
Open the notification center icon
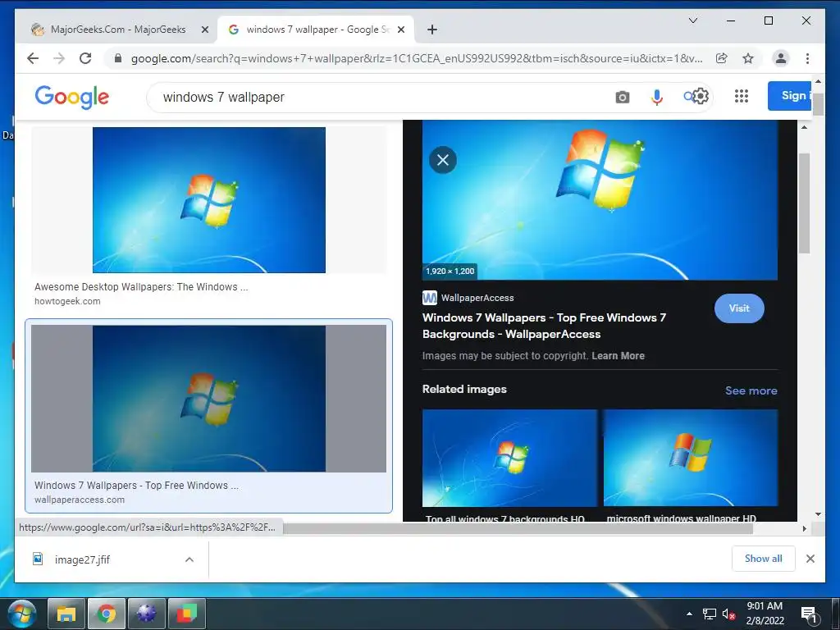tap(810, 614)
